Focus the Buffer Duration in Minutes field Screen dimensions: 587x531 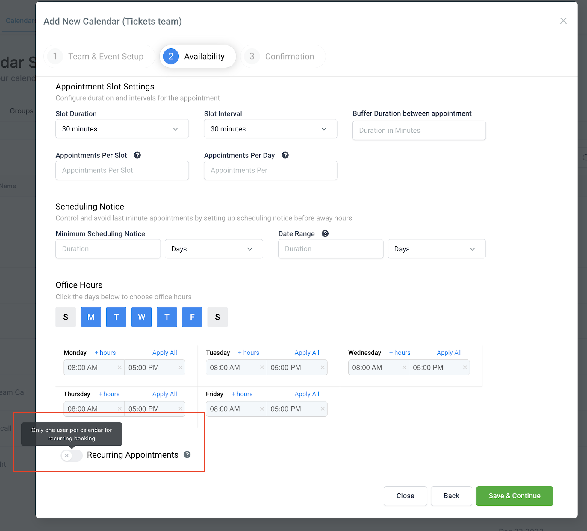click(x=419, y=130)
